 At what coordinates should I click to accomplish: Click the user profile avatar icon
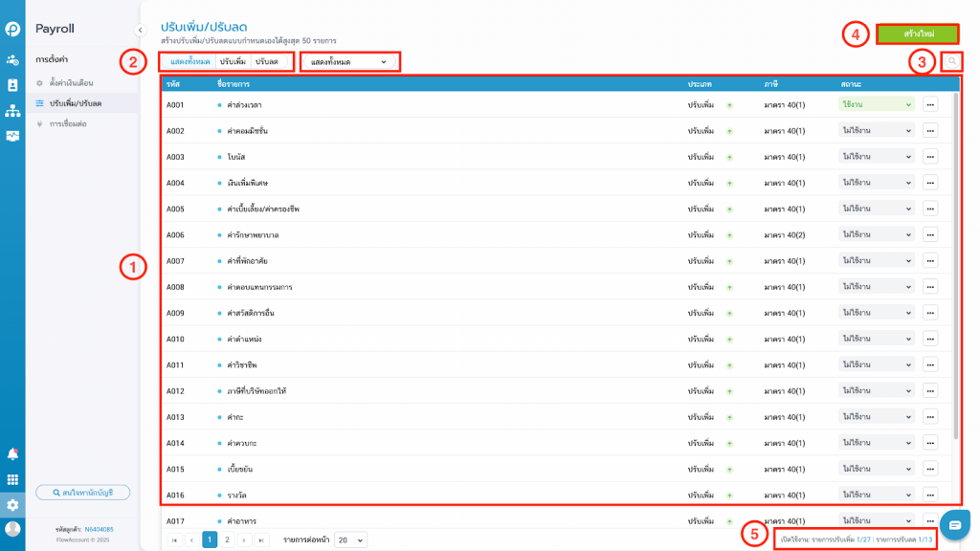click(x=12, y=529)
